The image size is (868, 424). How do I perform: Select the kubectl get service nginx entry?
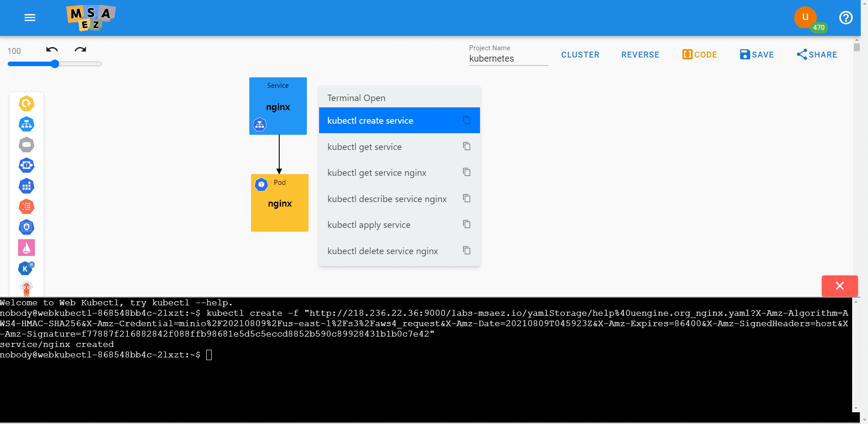[399, 173]
